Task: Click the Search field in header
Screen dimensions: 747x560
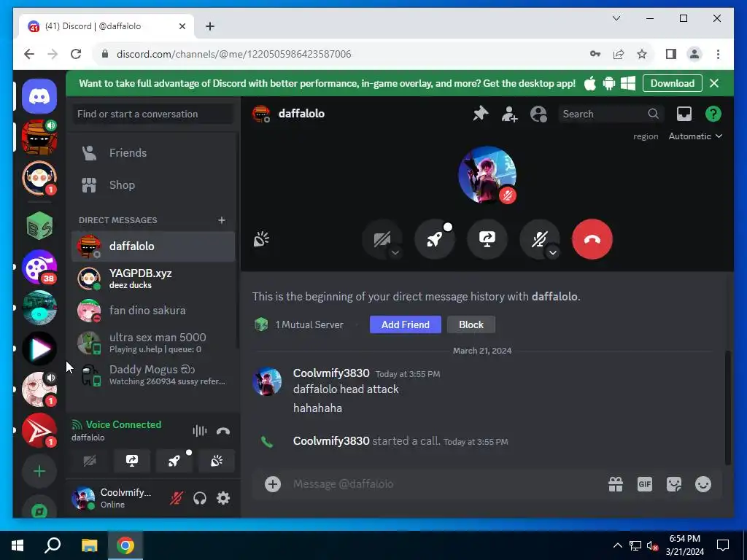Action: pos(611,114)
